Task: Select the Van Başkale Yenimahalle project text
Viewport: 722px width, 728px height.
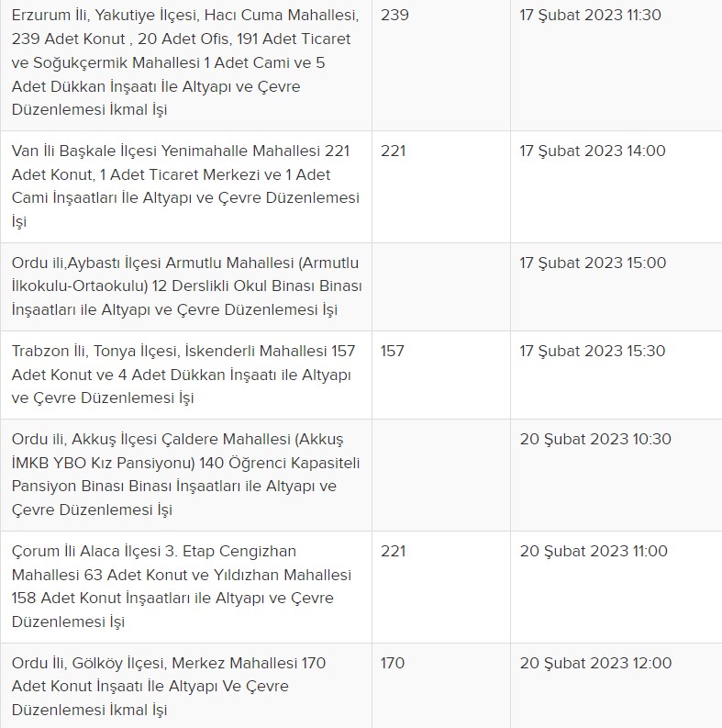Action: pyautogui.click(x=185, y=186)
